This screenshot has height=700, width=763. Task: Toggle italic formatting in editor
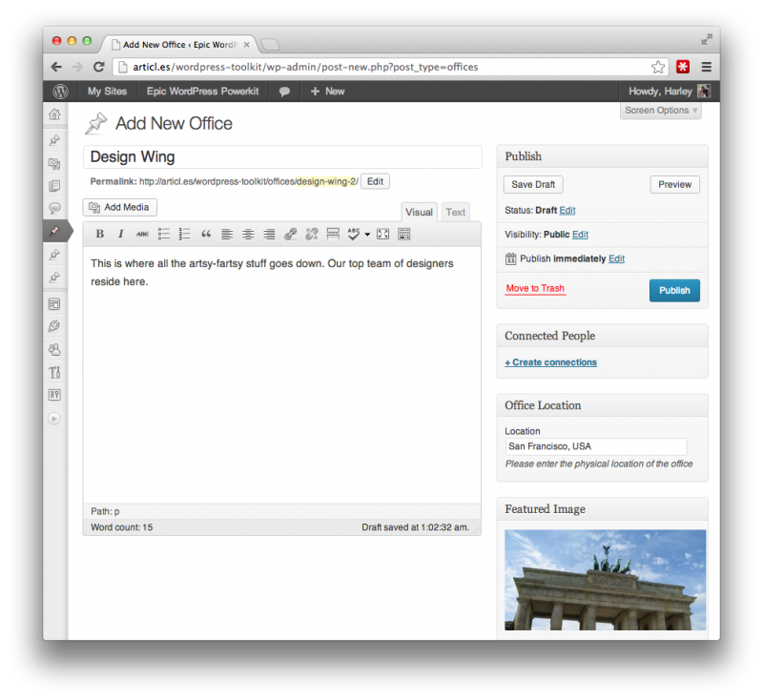pyautogui.click(x=121, y=234)
